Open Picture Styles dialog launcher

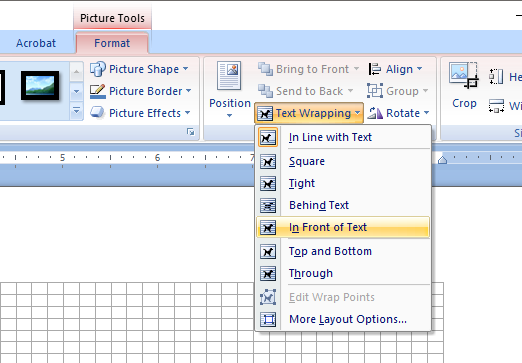[191, 132]
